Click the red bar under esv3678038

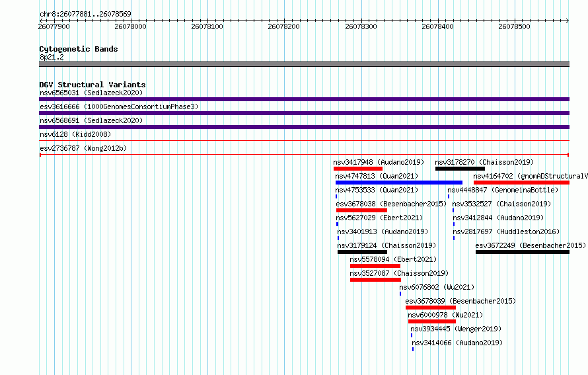(x=361, y=210)
